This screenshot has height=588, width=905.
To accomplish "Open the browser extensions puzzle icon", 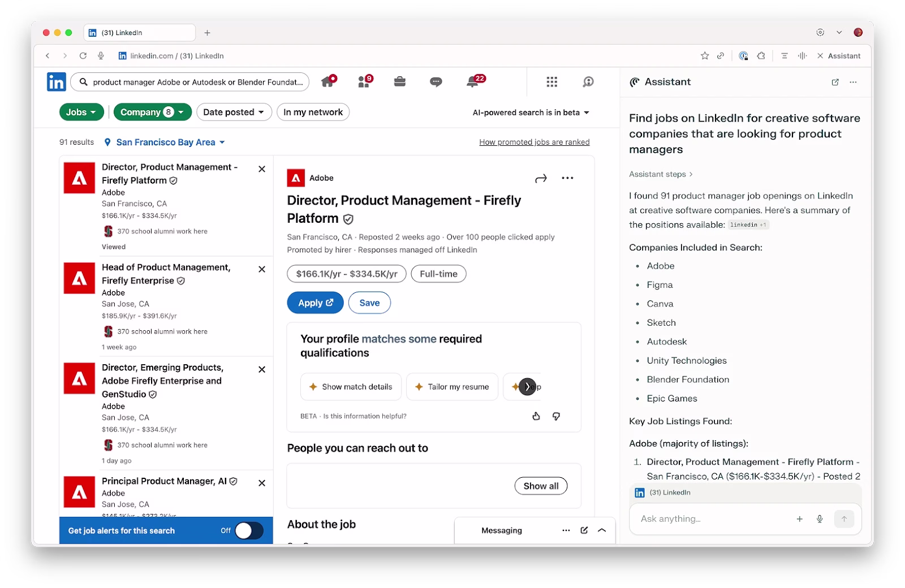I will pyautogui.click(x=761, y=56).
